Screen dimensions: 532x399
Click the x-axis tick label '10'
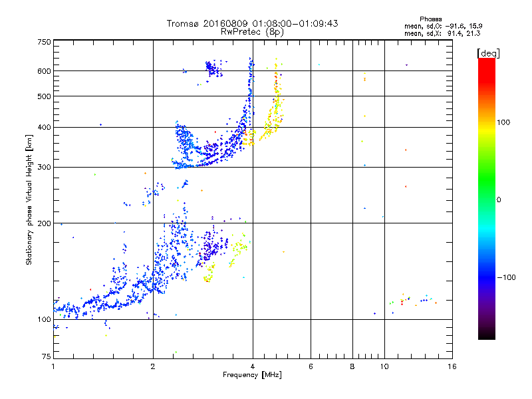[384, 366]
